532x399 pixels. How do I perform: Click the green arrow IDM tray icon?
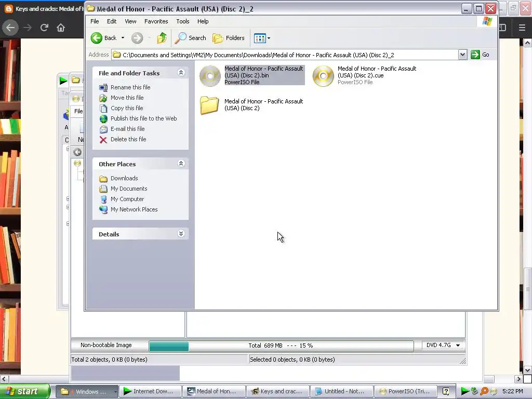pyautogui.click(x=465, y=391)
